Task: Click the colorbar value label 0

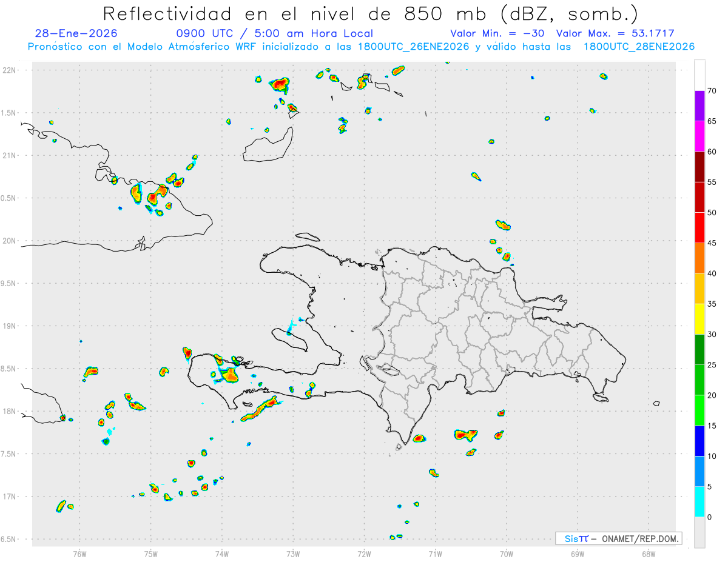Action: point(710,517)
